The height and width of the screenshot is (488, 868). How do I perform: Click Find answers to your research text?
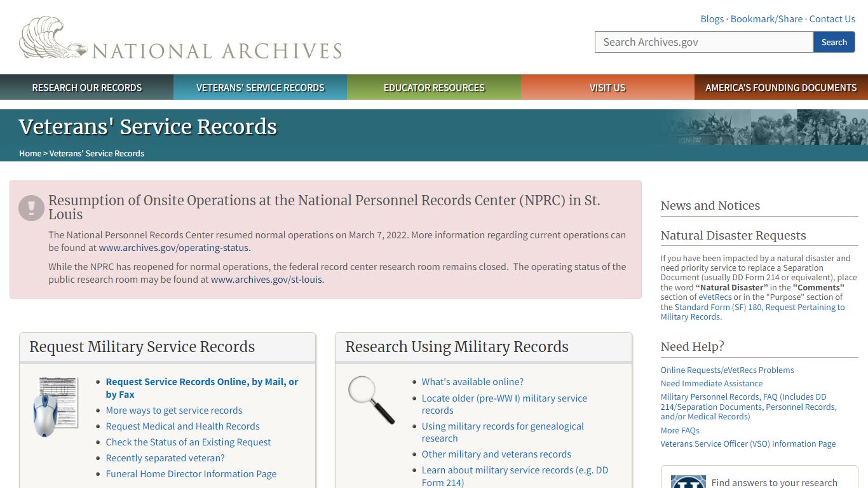(775, 483)
